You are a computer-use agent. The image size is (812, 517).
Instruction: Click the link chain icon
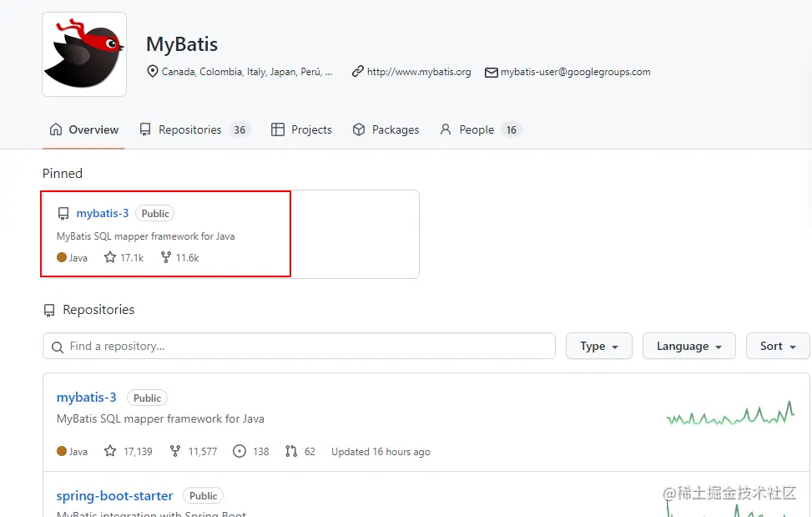[x=357, y=72]
